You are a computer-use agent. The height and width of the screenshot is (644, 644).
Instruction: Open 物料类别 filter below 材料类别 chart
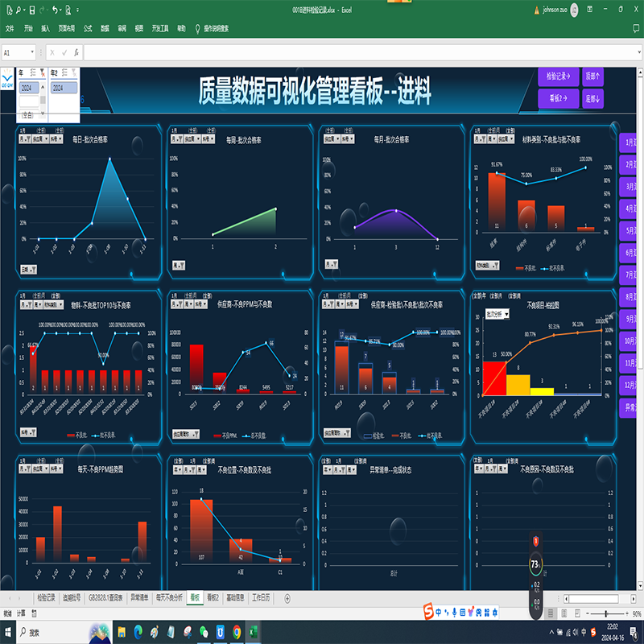coord(488,266)
